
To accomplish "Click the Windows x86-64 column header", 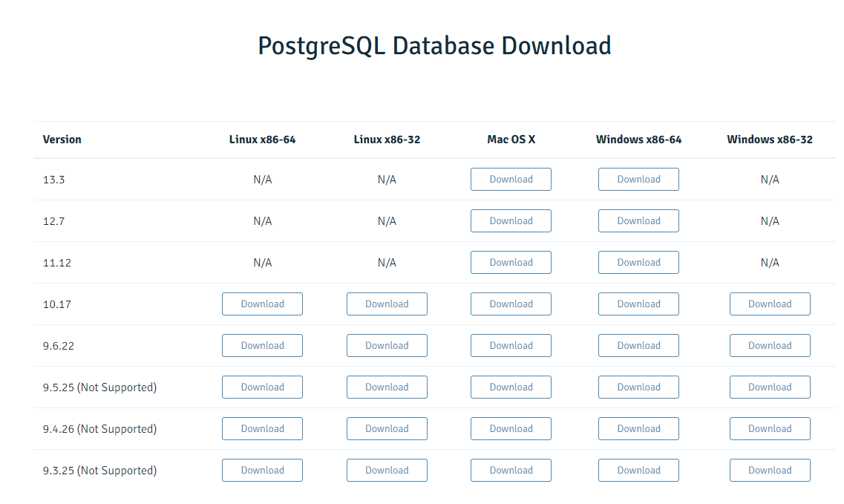I will (638, 140).
